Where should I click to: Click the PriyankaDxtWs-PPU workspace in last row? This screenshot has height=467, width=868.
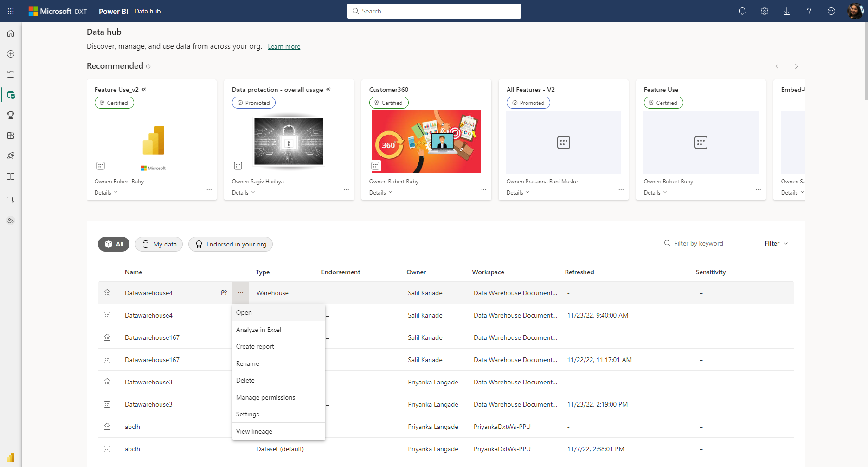point(502,449)
